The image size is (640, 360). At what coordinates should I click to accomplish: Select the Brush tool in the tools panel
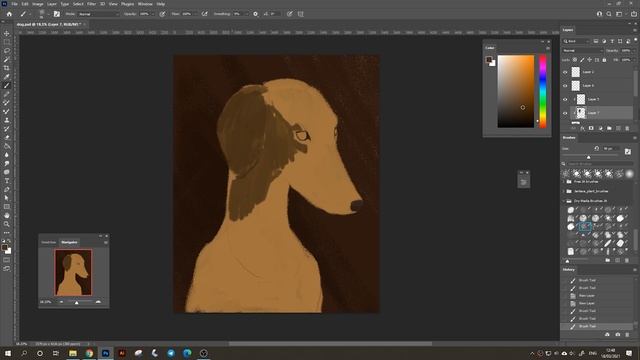click(x=7, y=85)
